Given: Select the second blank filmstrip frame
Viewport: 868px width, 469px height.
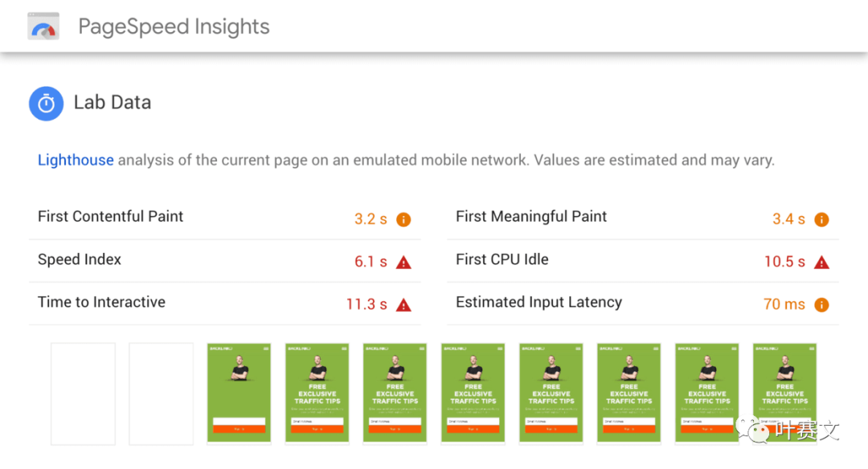Looking at the screenshot, I should pyautogui.click(x=161, y=393).
